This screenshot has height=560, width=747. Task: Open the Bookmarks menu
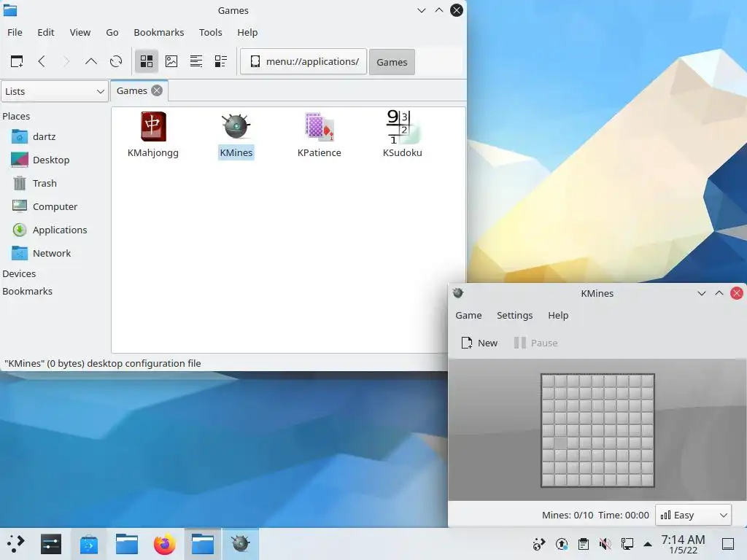[x=158, y=32]
